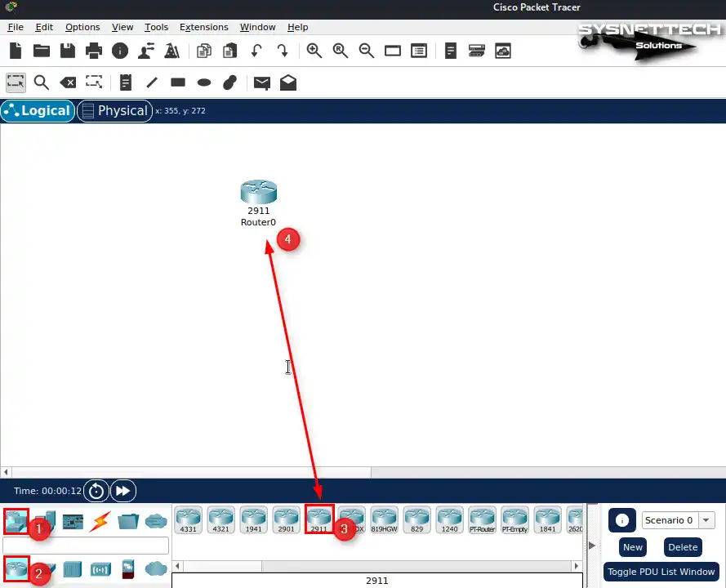The width and height of the screenshot is (726, 588).
Task: Open the View menu
Action: [122, 27]
